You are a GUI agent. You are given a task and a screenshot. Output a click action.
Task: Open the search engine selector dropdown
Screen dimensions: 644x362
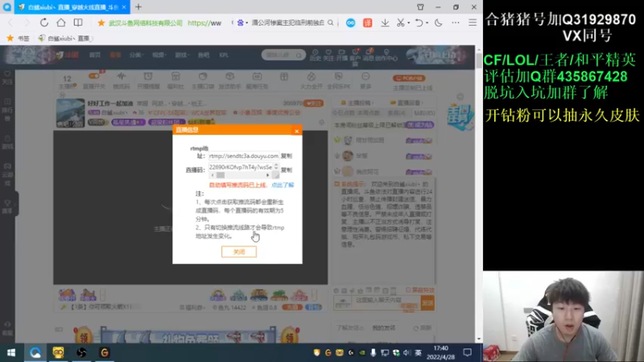coord(242,23)
